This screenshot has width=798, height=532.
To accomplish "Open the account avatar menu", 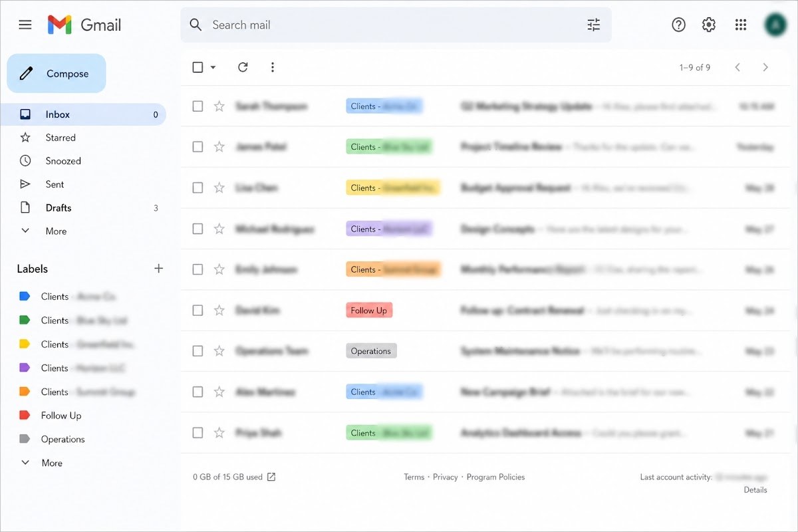I will pyautogui.click(x=775, y=25).
